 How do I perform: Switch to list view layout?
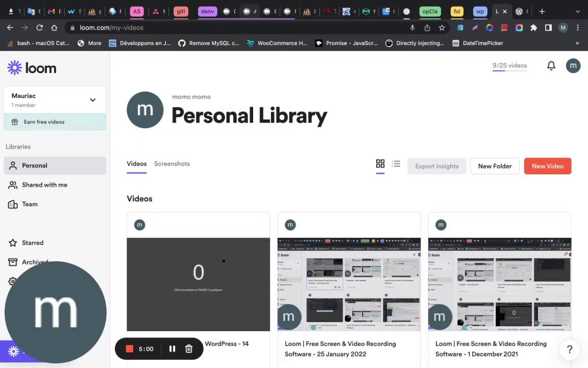coord(396,164)
